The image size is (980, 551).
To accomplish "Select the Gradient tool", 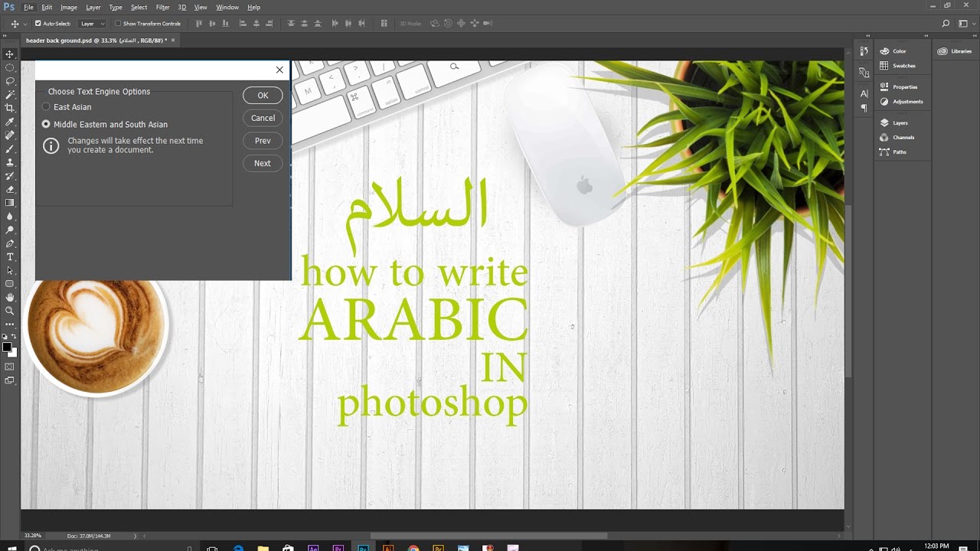I will pyautogui.click(x=10, y=203).
